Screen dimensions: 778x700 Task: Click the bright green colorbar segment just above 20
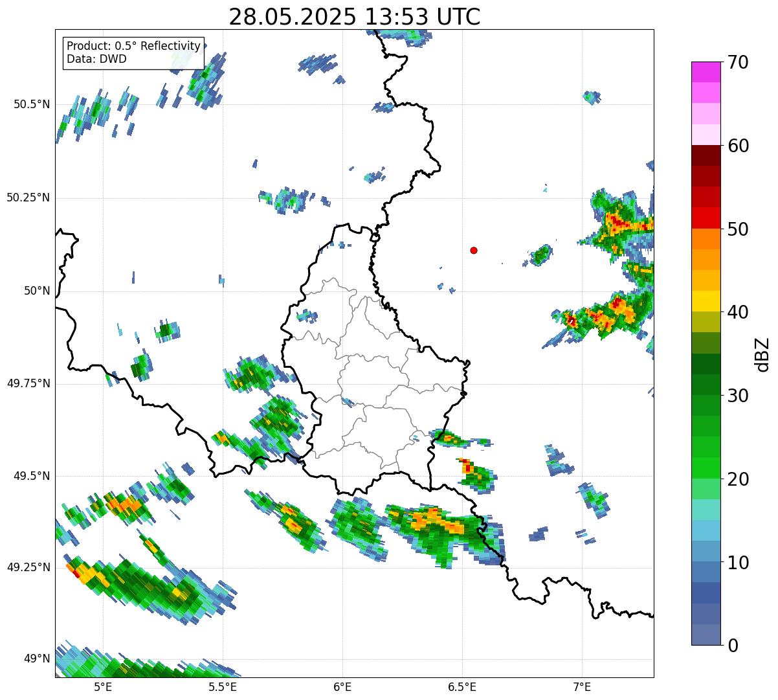pos(706,468)
